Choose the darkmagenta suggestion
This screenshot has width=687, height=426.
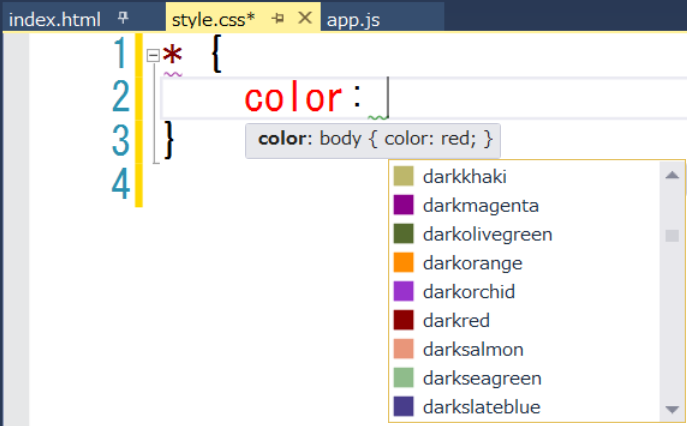pos(481,206)
